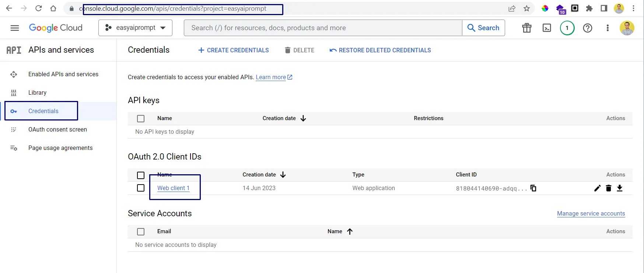Select all OAuth client IDs checkbox

[141, 175]
